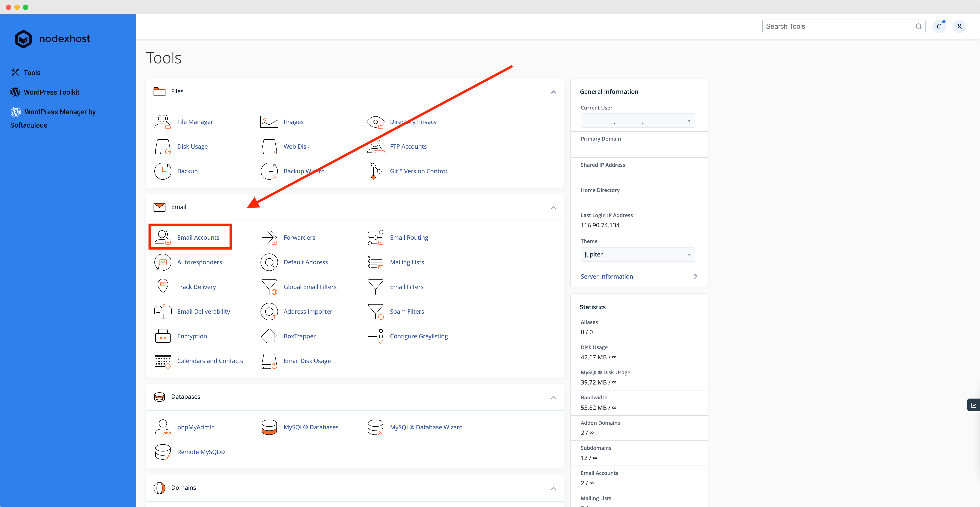Open MySQL Database Wizard link
The height and width of the screenshot is (507, 980).
coord(426,427)
